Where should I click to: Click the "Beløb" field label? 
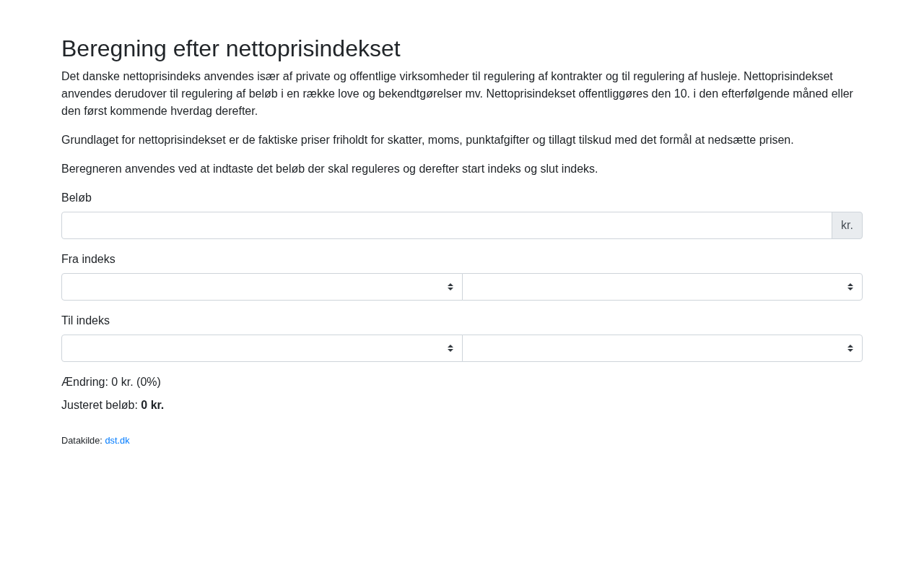pyautogui.click(x=77, y=198)
